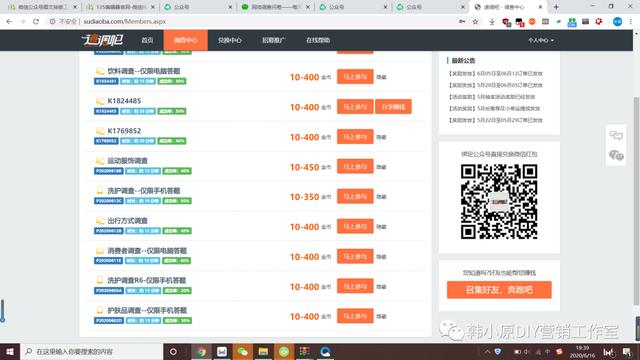The height and width of the screenshot is (360, 640).
Task: Go back with the browser back arrow
Action: click(9, 21)
